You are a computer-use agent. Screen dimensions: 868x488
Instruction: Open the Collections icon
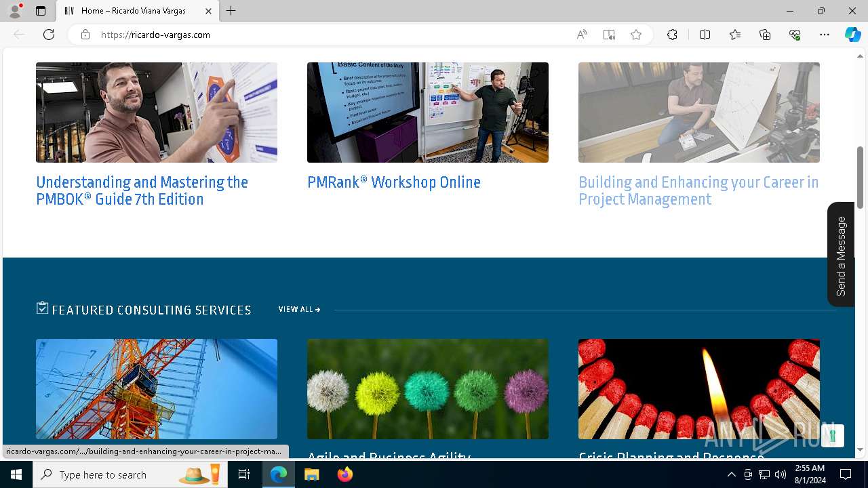[x=765, y=35]
